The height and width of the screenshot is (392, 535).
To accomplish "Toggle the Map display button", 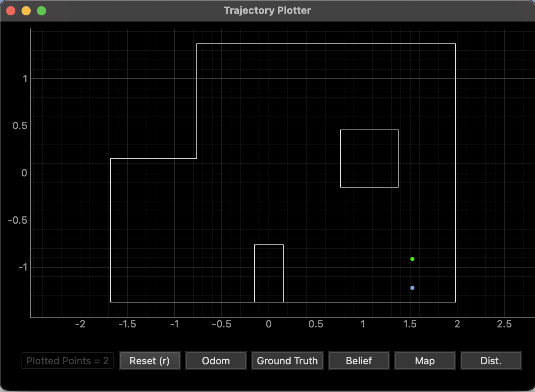I will click(x=425, y=361).
